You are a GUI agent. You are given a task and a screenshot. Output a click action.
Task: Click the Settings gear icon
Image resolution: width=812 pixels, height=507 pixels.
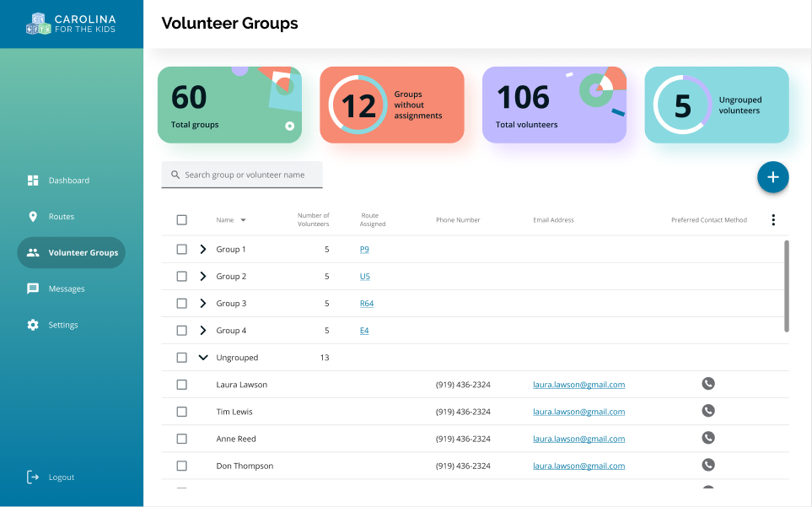[33, 325]
